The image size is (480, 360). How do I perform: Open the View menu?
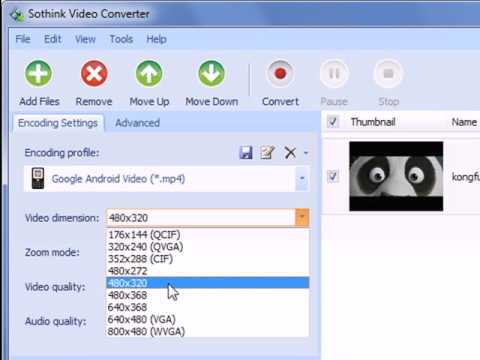coord(85,39)
